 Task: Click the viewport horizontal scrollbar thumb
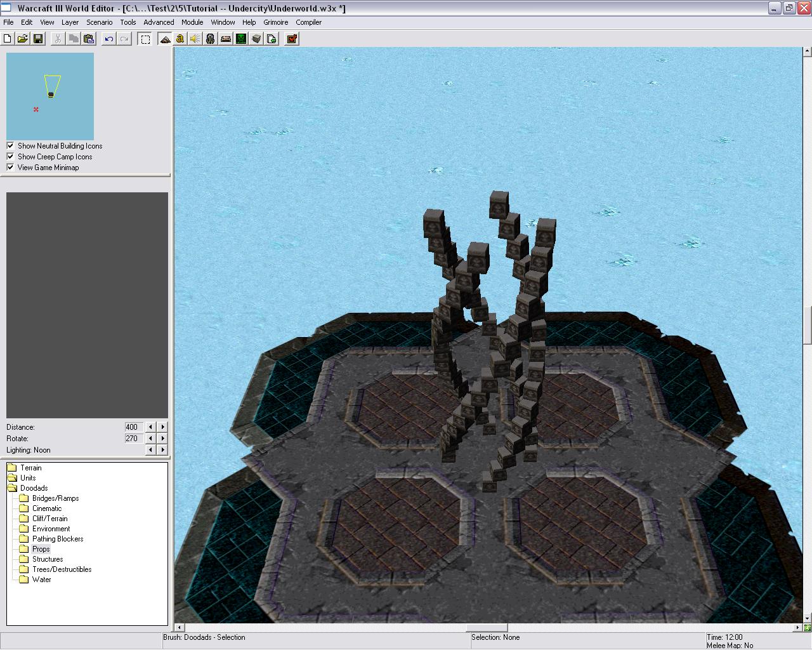point(487,628)
